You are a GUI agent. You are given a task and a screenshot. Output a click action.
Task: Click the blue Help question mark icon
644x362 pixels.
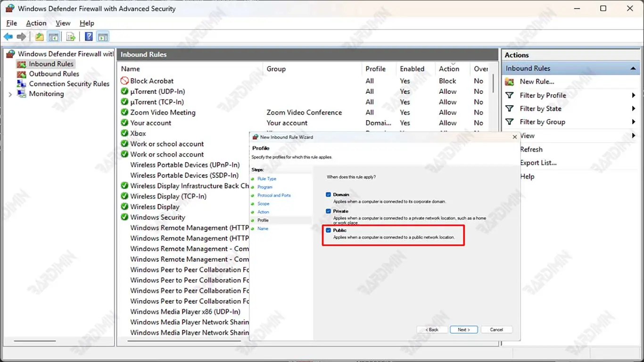click(89, 37)
